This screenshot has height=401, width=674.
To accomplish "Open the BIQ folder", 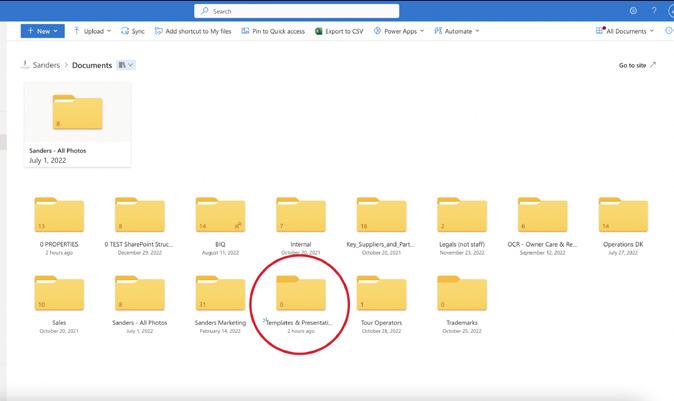I will click(220, 215).
